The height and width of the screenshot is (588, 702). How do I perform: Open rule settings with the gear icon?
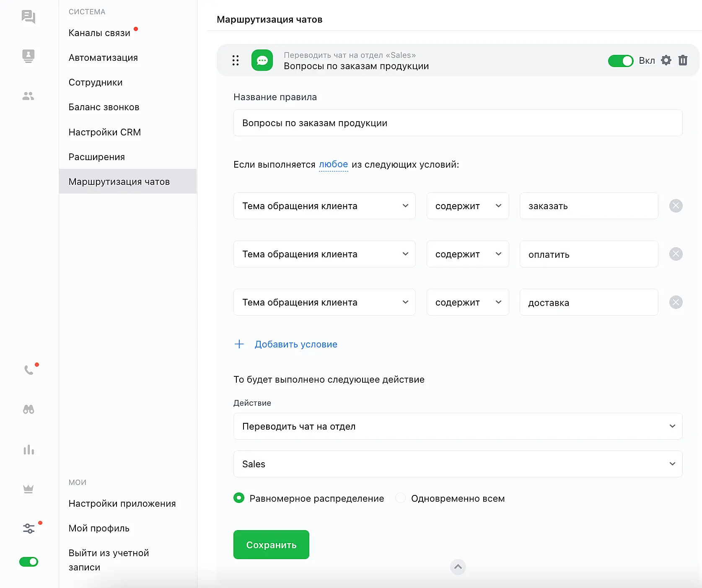coord(666,60)
